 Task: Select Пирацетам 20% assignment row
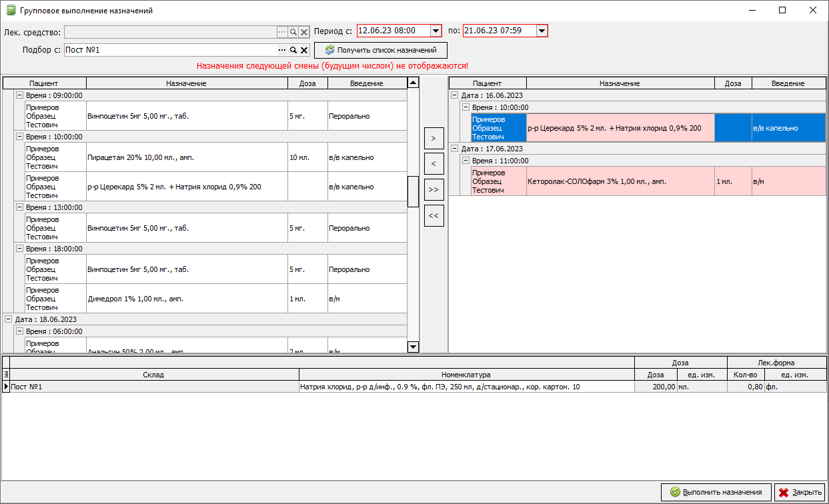pos(187,157)
